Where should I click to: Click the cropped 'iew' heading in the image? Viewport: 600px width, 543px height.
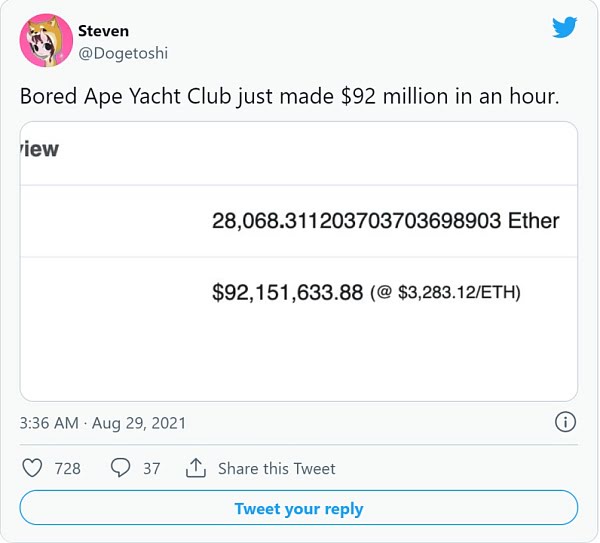click(40, 150)
